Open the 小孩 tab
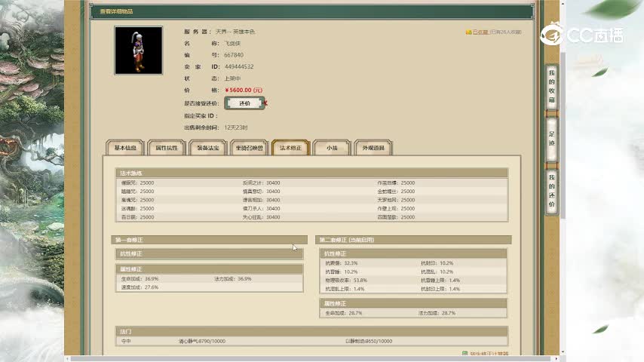Image resolution: width=644 pixels, height=362 pixels. point(332,149)
